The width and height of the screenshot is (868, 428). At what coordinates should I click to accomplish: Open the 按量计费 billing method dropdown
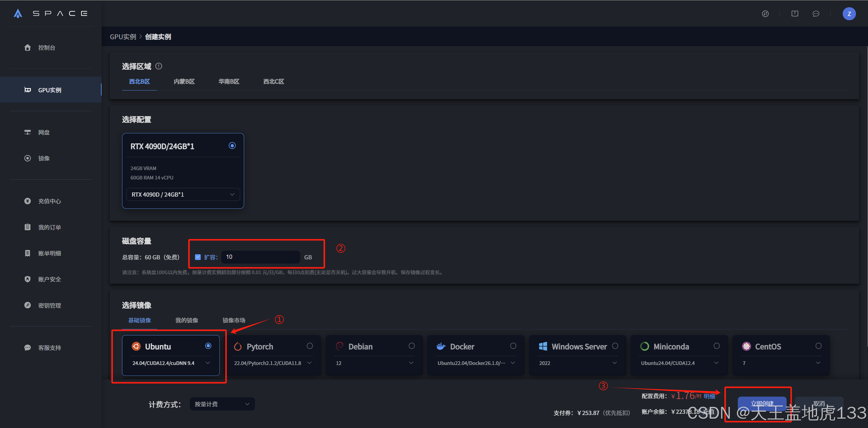[222, 404]
